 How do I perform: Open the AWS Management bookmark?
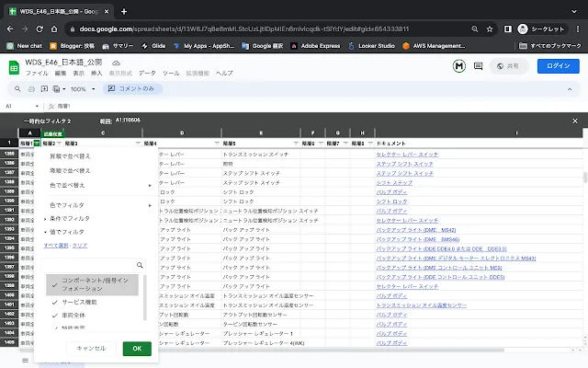[x=434, y=46]
